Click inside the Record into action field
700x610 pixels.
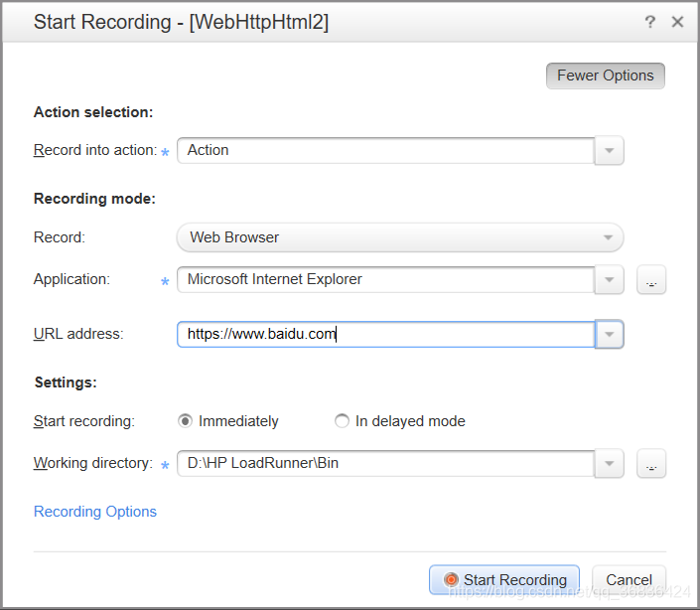tap(385, 150)
